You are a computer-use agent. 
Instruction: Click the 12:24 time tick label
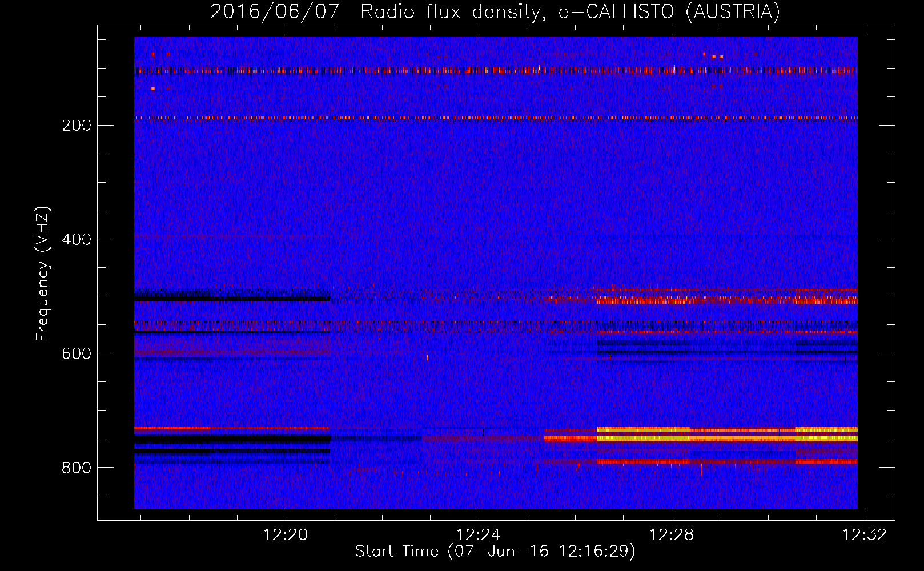(479, 535)
